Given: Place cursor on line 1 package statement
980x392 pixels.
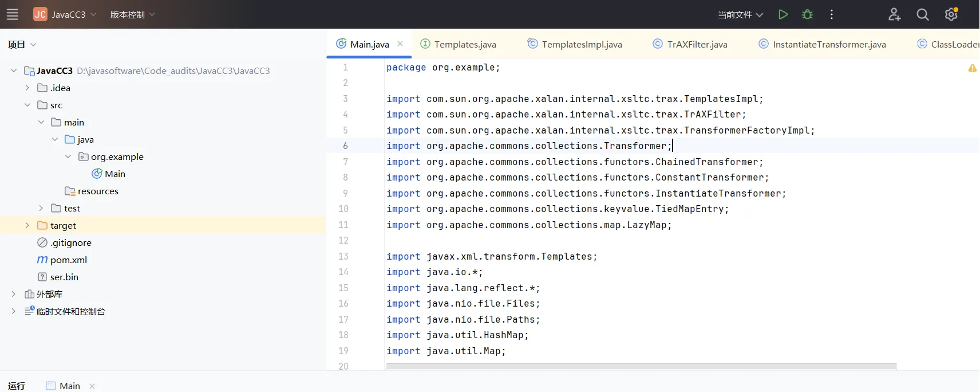Looking at the screenshot, I should click(443, 67).
